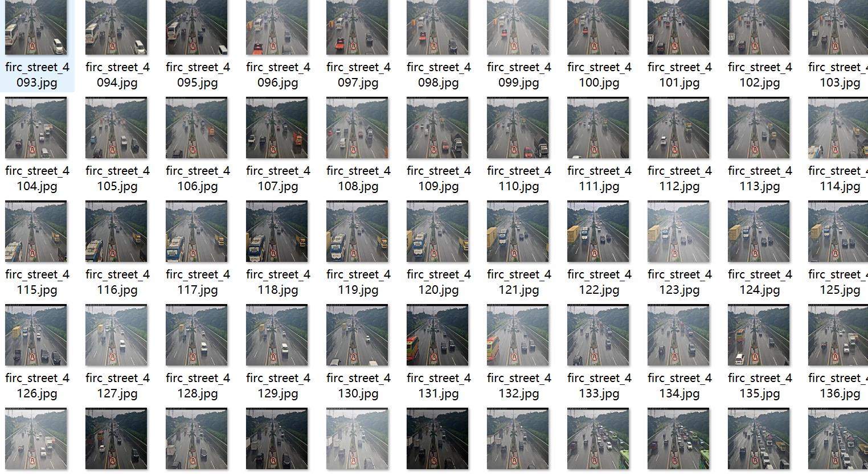This screenshot has width=868, height=476.
Task: Select the firc_street_4099.jpg thumbnail
Action: pos(518,27)
